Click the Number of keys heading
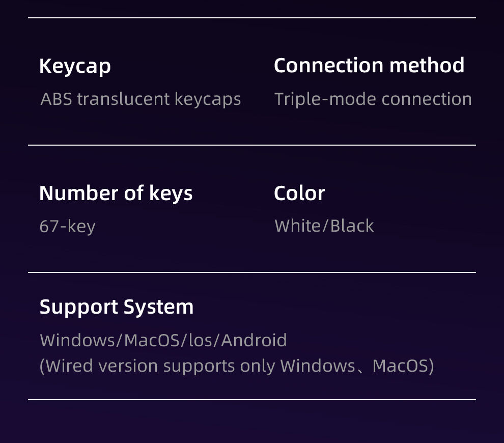This screenshot has height=443, width=504. (x=116, y=193)
